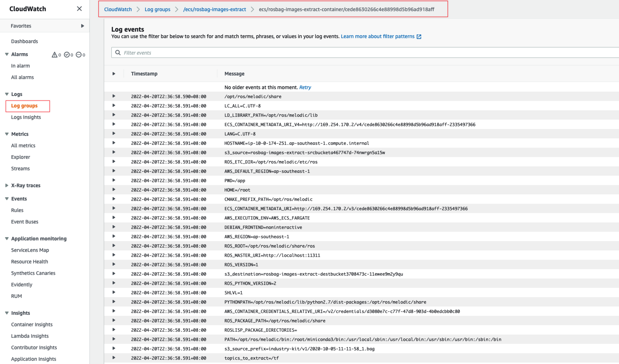
Task: Open Event Buses
Action: coord(25,222)
